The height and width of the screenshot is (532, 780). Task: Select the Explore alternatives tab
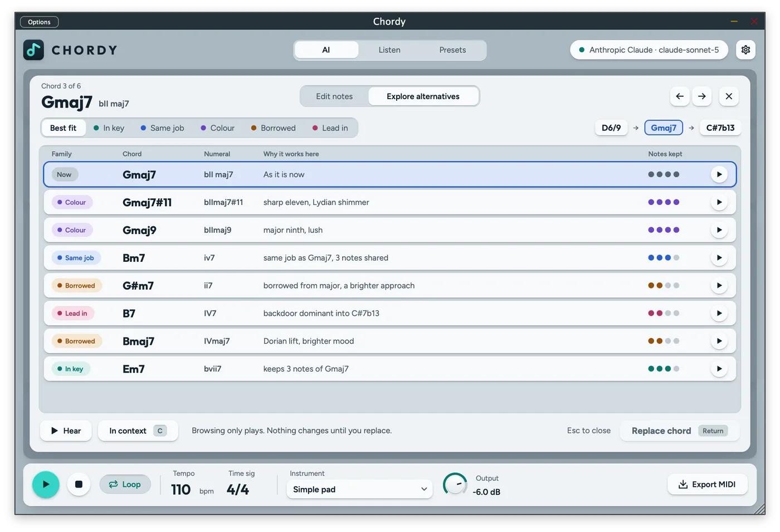click(x=423, y=96)
